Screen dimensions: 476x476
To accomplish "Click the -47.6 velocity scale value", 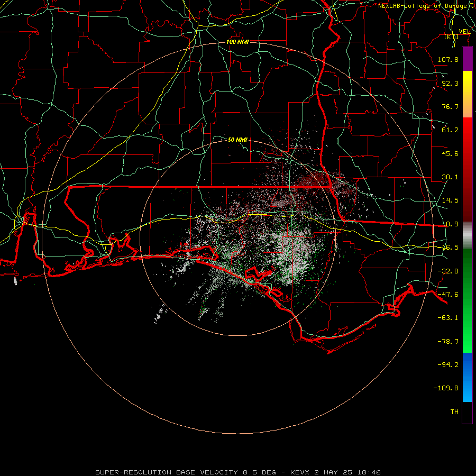I will tap(448, 295).
